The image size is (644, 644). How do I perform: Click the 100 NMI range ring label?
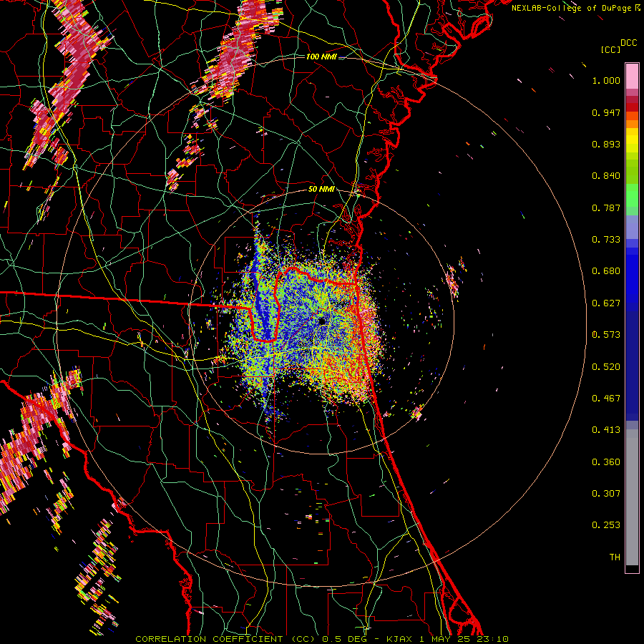click(x=321, y=57)
